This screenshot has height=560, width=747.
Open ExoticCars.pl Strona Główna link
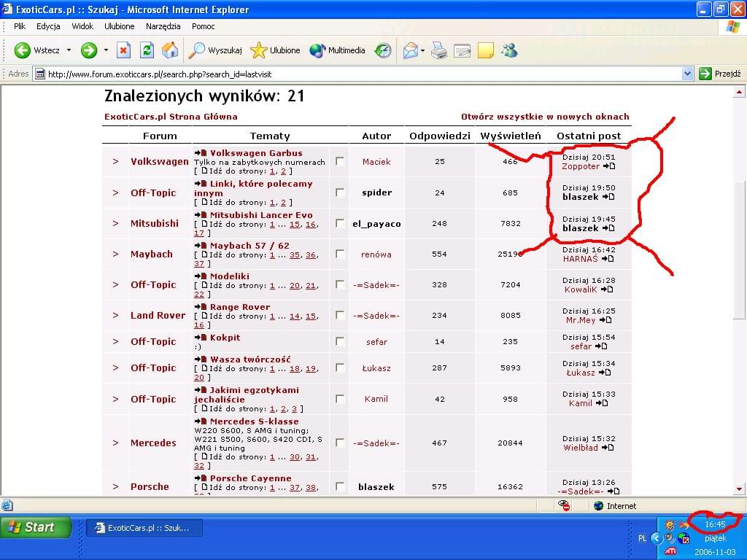171,117
